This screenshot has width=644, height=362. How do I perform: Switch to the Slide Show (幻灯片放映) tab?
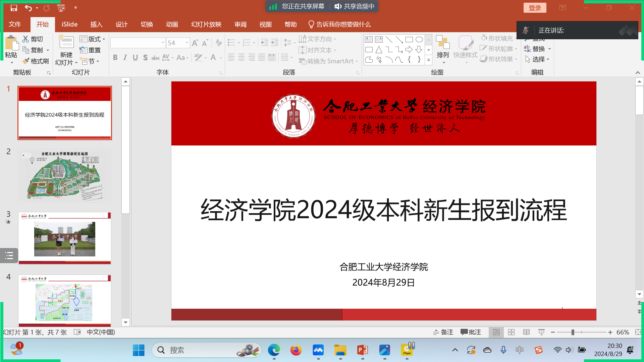pos(206,24)
